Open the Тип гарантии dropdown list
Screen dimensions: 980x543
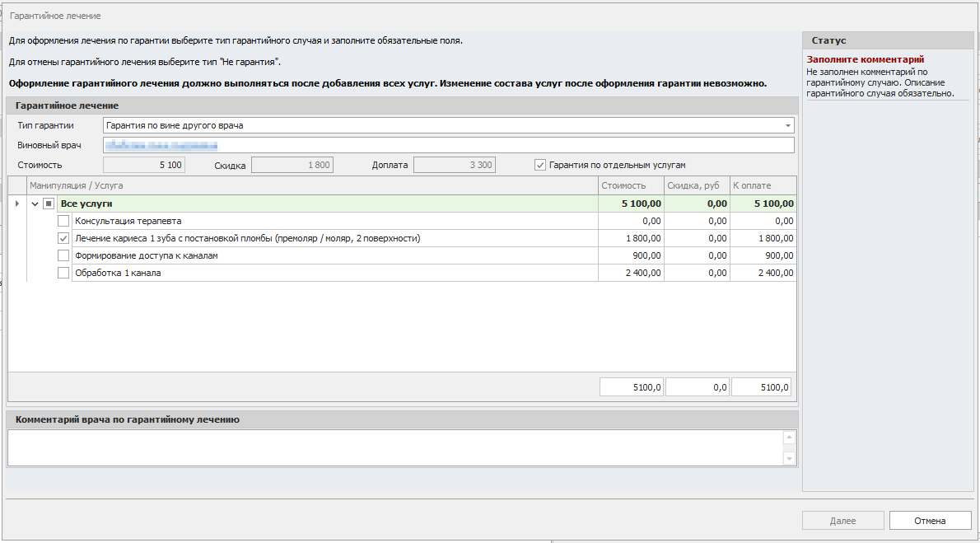[x=788, y=126]
